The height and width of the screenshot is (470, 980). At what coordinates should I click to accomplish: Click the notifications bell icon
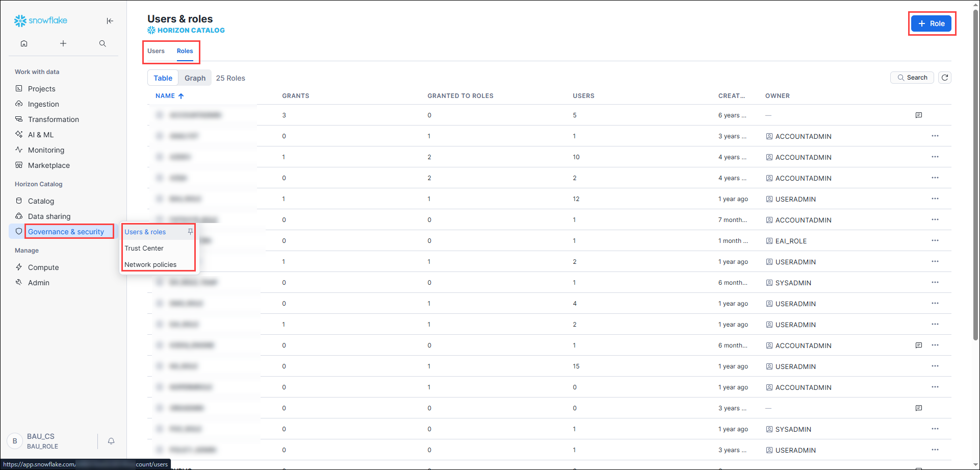[111, 441]
